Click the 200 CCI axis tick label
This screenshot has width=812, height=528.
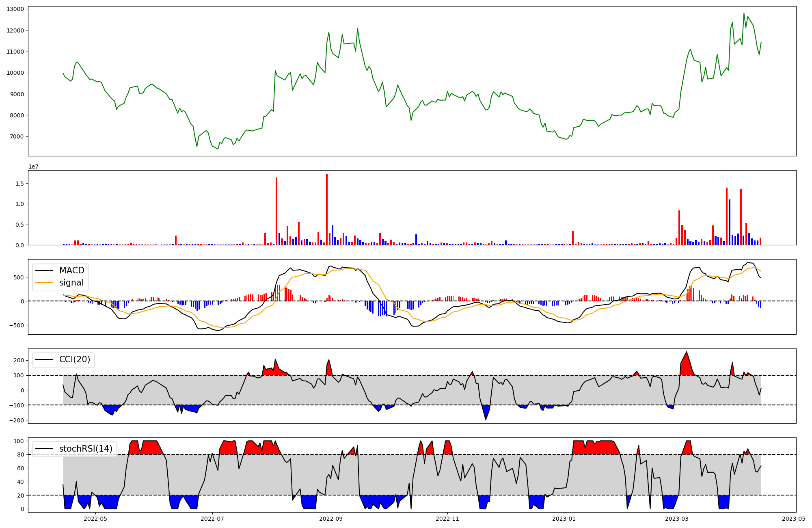coord(19,360)
